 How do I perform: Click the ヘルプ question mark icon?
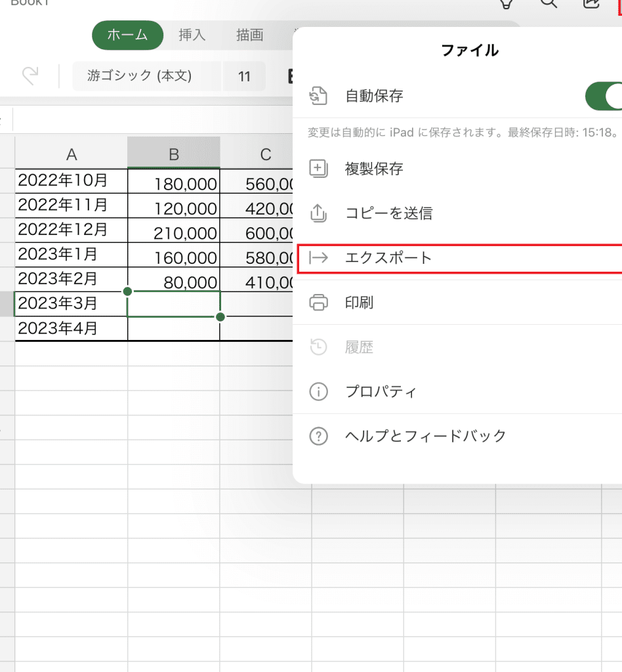318,436
